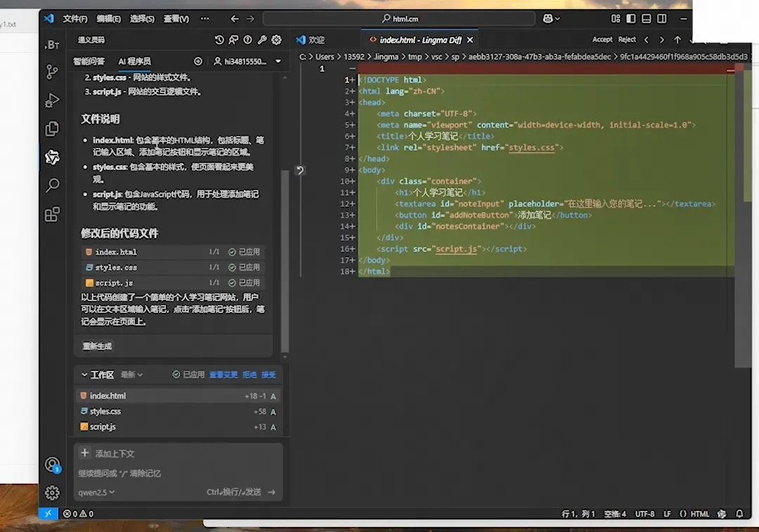The width and height of the screenshot is (759, 532).
Task: Open the 文件(F) menu
Action: tap(75, 19)
